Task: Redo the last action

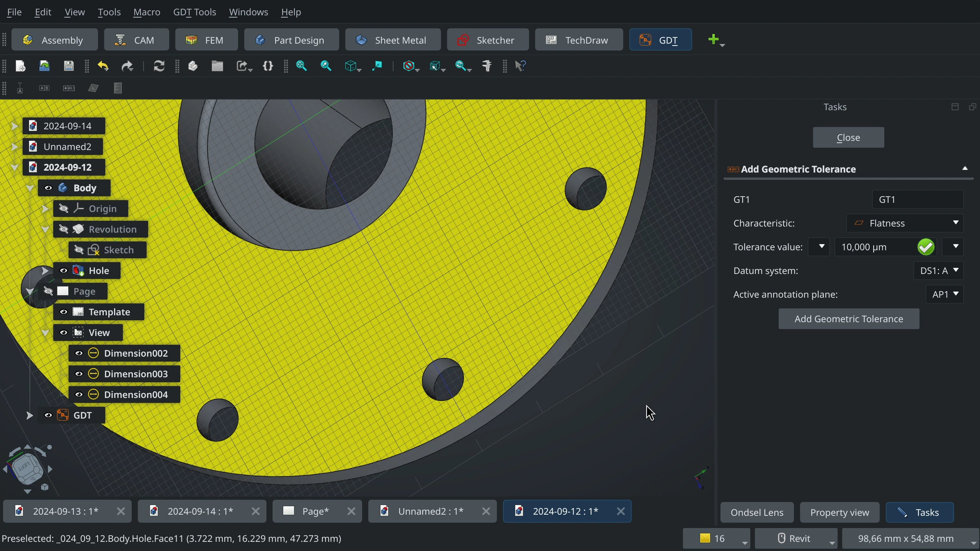Action: click(x=127, y=66)
